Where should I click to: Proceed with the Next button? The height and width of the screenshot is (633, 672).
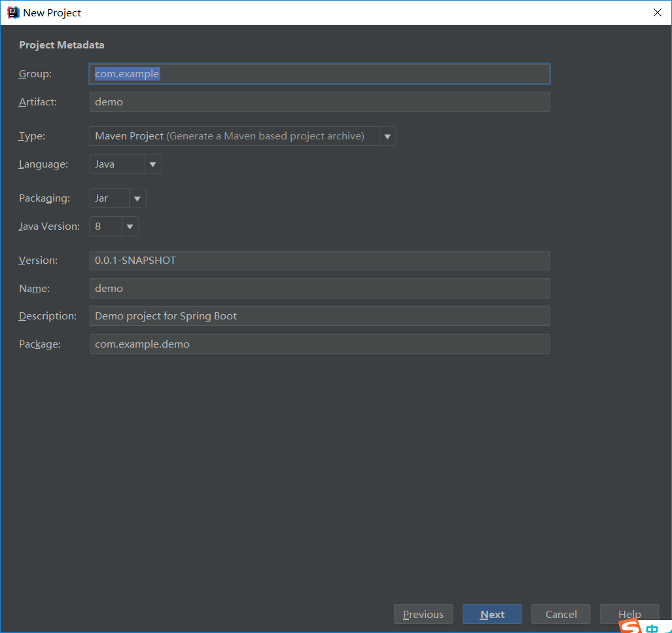[x=492, y=614]
